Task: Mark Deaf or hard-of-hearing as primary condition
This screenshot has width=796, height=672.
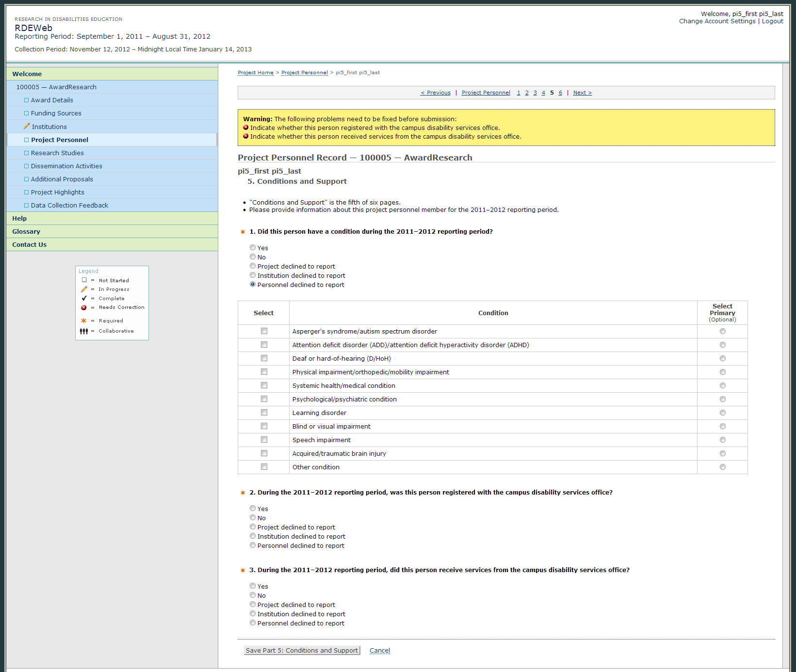Action: 722,358
